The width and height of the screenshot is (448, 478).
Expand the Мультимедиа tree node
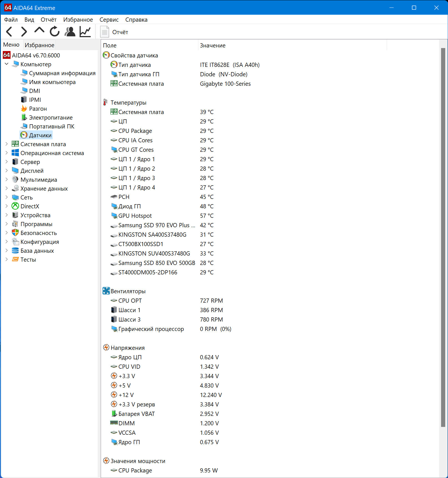click(x=7, y=179)
